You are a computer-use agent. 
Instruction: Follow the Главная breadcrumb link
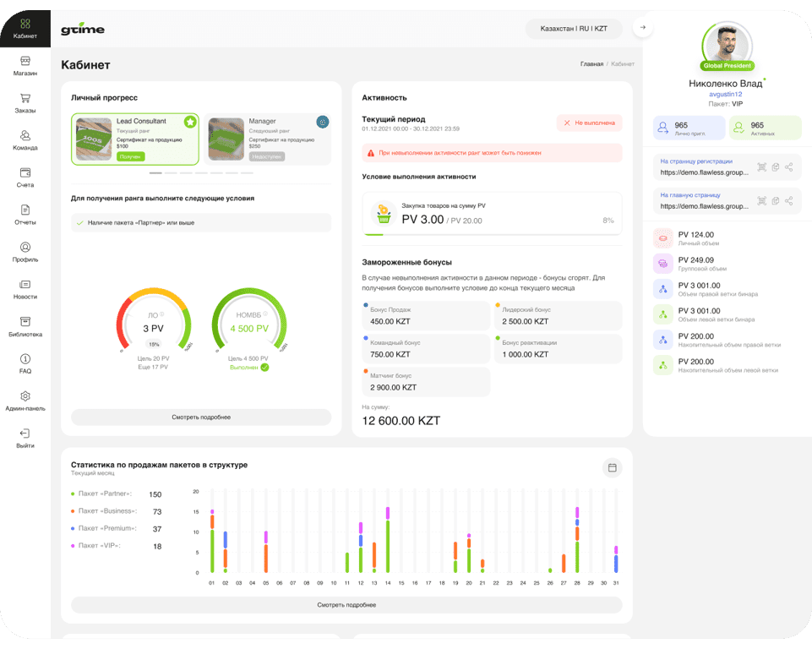[591, 64]
